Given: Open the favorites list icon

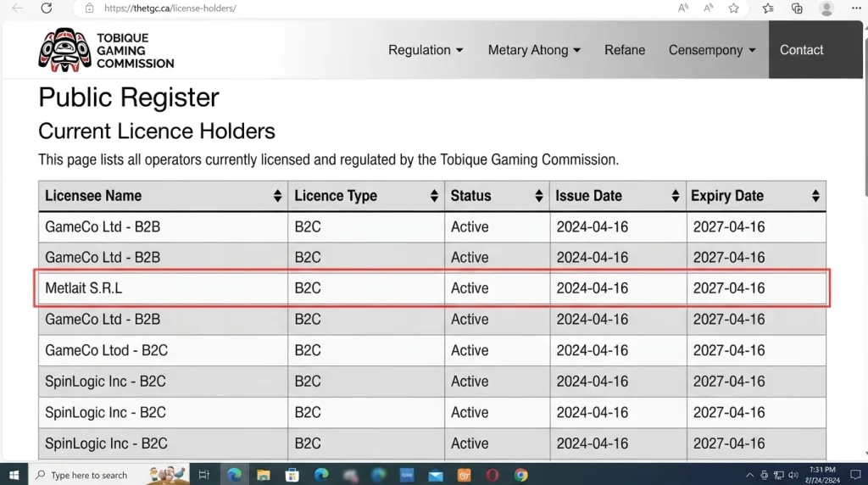Looking at the screenshot, I should [768, 8].
